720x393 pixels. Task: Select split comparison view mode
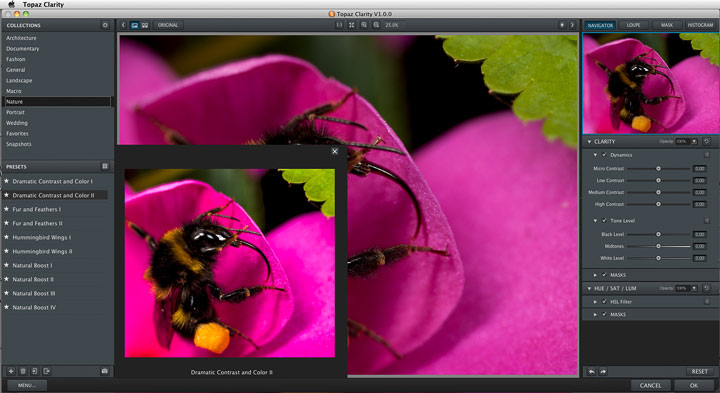[145, 25]
